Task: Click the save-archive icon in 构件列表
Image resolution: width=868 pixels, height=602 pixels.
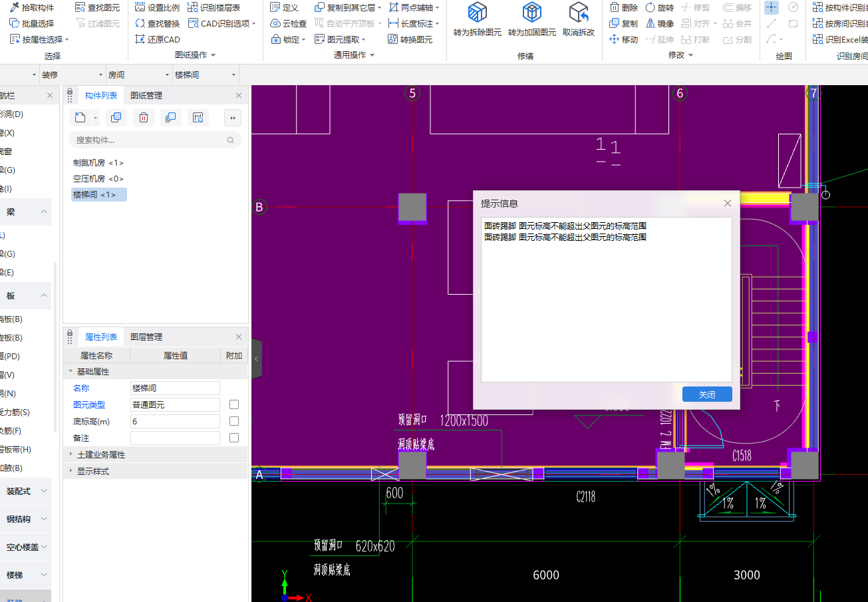Action: pos(198,118)
